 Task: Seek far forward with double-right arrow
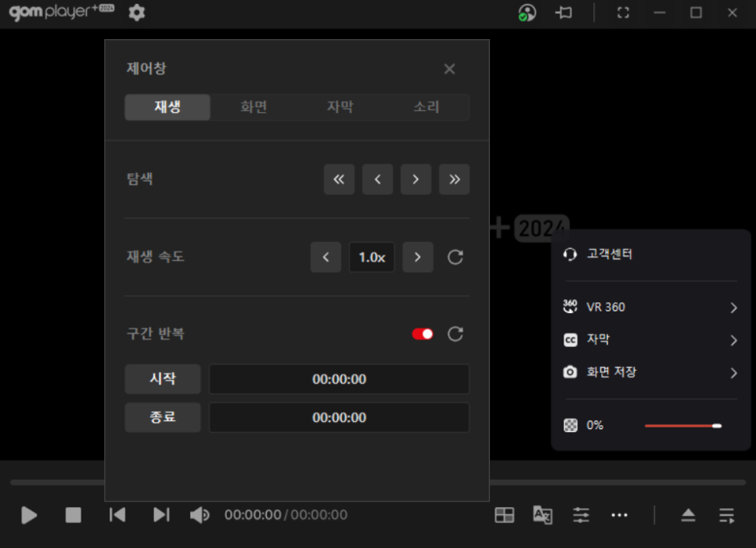coord(454,179)
